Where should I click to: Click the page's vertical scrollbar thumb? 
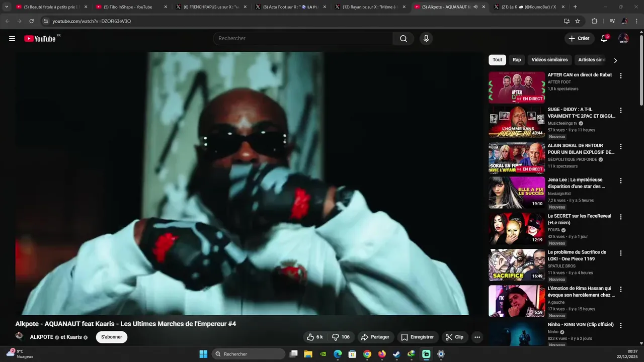coord(641,70)
